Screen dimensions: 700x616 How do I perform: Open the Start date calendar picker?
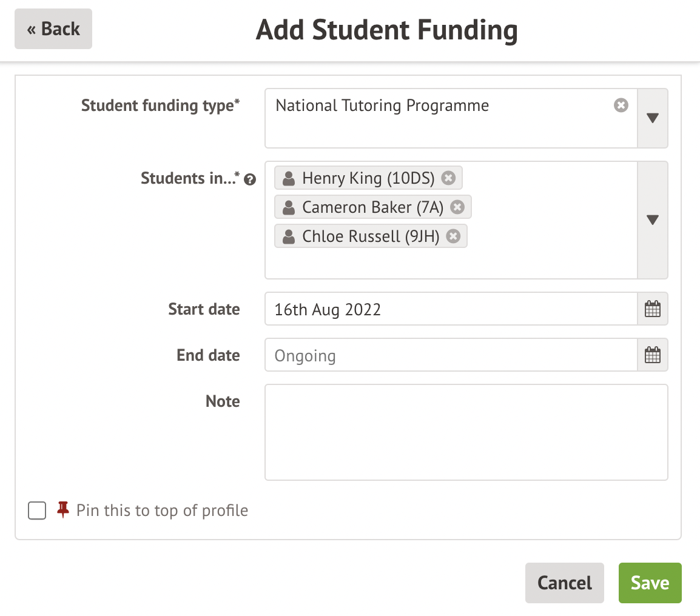pos(652,309)
